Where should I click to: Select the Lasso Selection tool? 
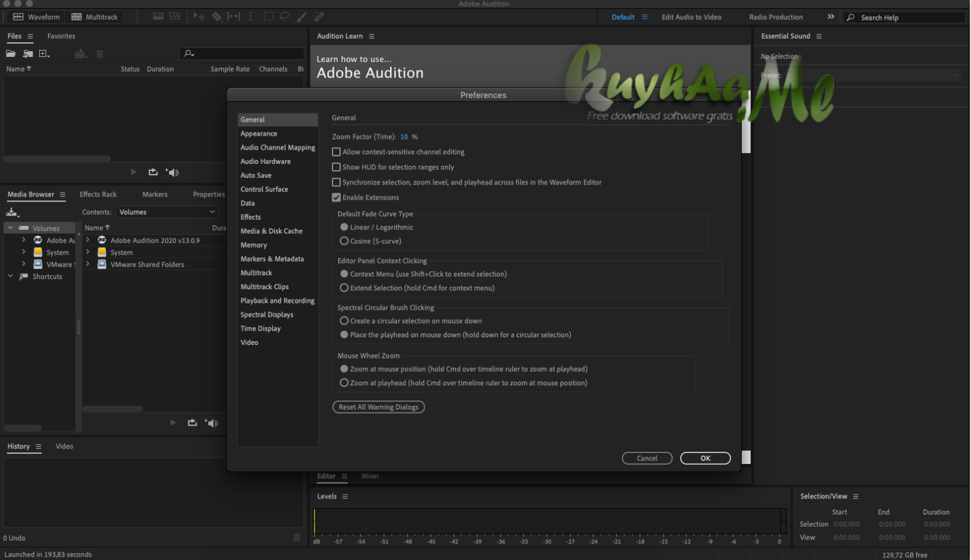click(285, 17)
